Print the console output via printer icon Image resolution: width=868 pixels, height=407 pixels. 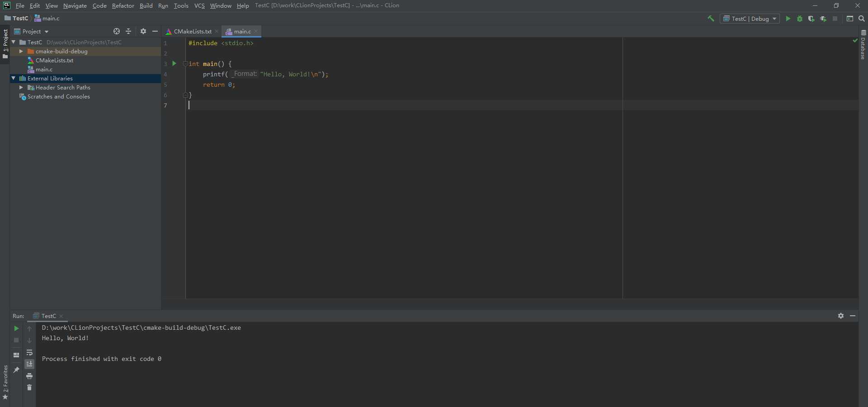pyautogui.click(x=29, y=376)
